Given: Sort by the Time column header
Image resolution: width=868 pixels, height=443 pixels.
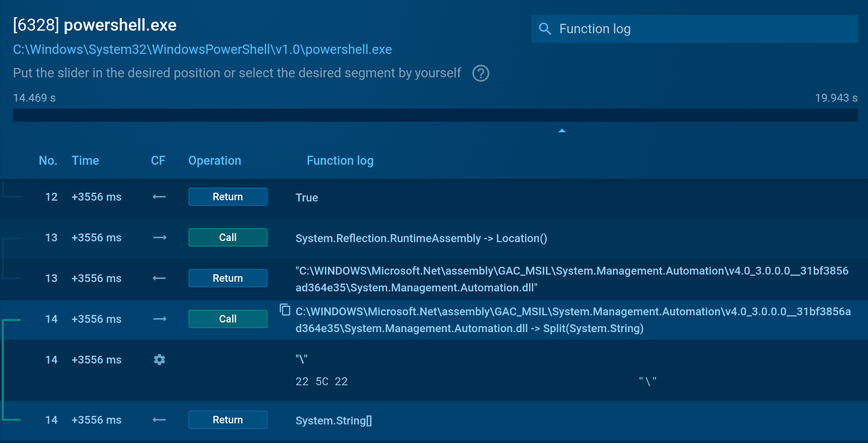Looking at the screenshot, I should 85,161.
